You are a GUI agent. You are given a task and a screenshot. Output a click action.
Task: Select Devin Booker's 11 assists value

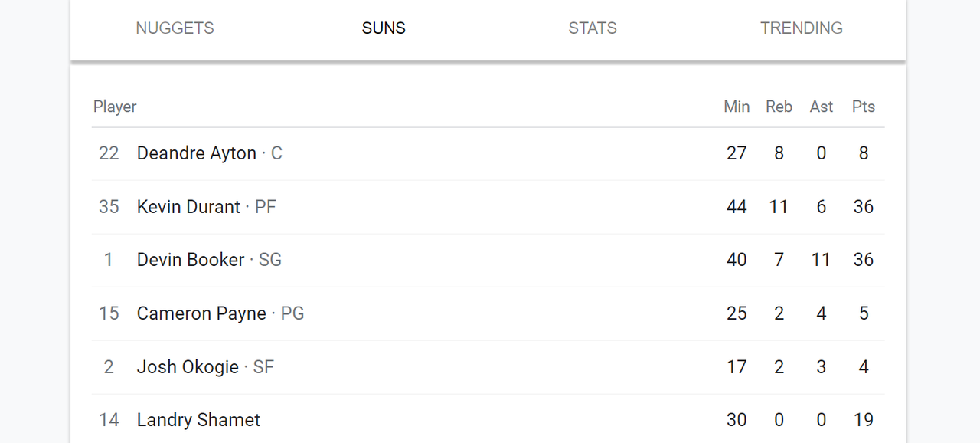point(822,260)
